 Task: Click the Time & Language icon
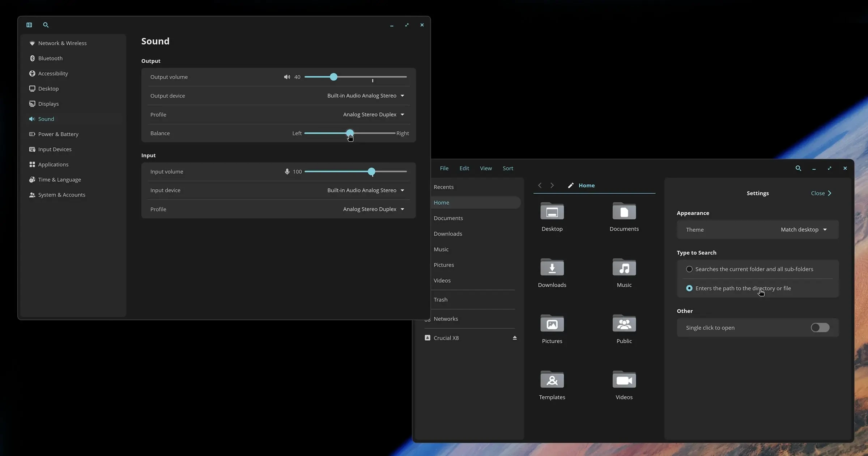pyautogui.click(x=32, y=180)
